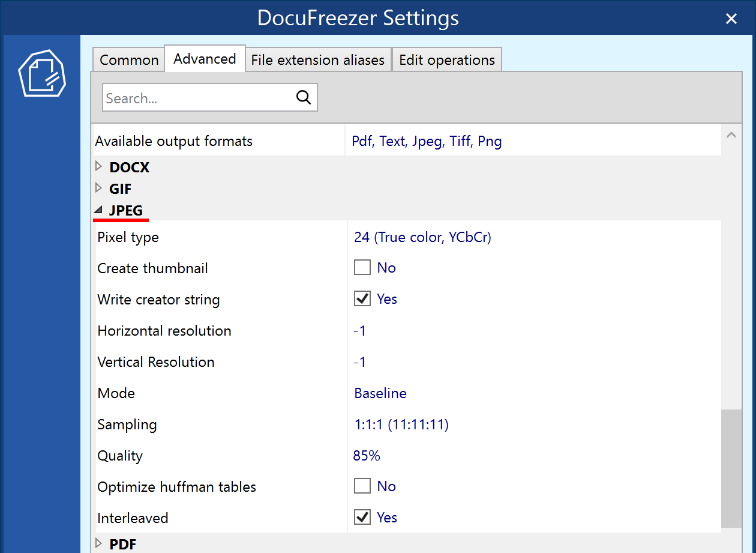Expand the PDF section

click(x=99, y=544)
